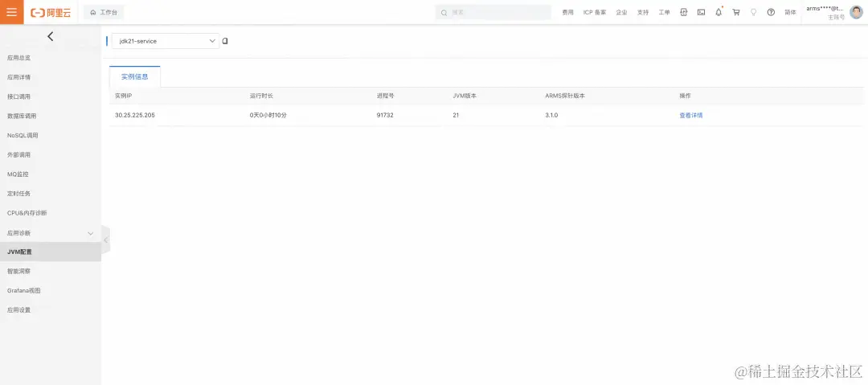
Task: Click the Alibaba Cloud logo
Action: point(51,12)
